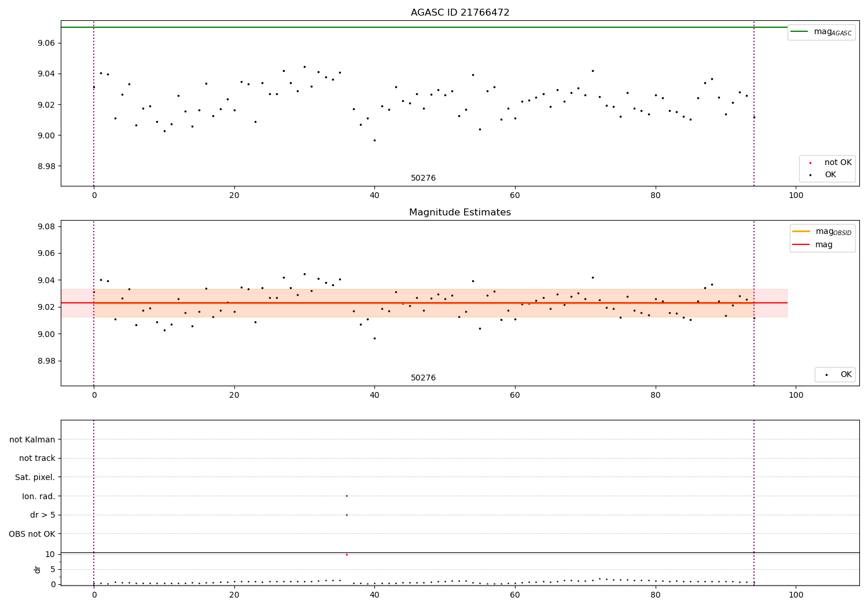868x608 pixels.
Task: Click the '9.08' y-tick in the middle plot
Action: [x=46, y=226]
